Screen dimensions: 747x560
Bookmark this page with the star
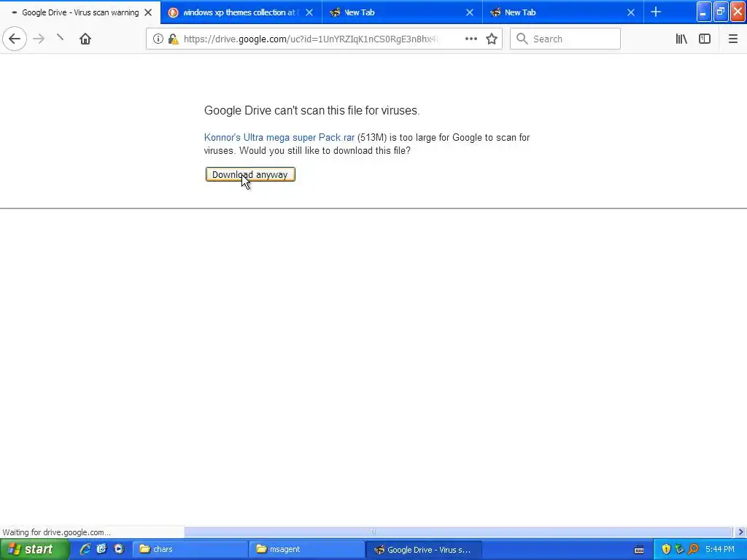[492, 39]
